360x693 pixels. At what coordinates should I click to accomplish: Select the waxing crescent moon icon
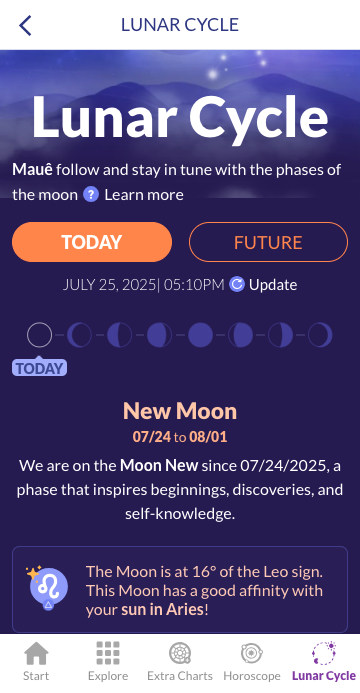[x=80, y=335]
